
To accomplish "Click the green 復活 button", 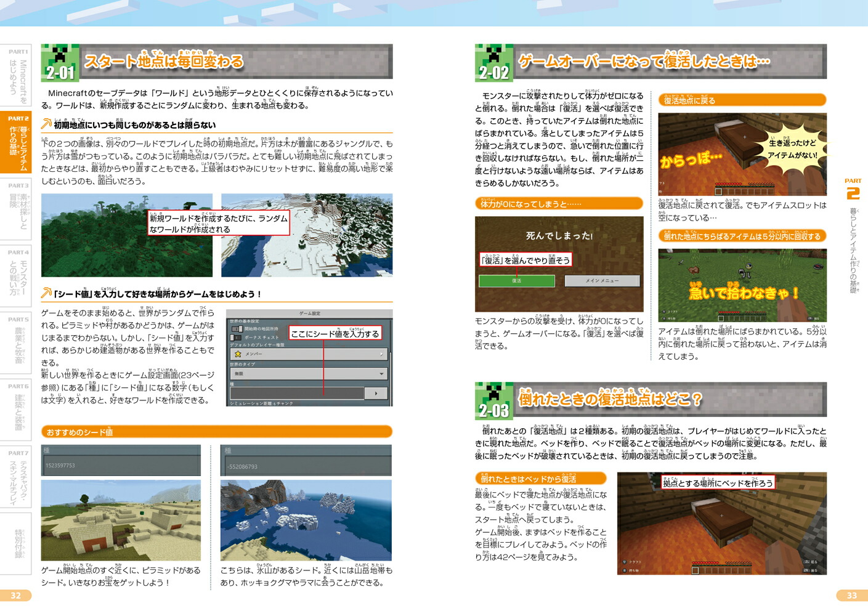I will [x=517, y=281].
